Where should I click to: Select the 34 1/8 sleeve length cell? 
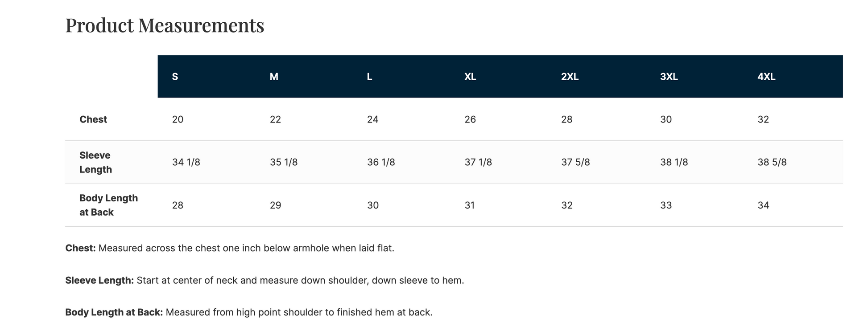click(186, 162)
